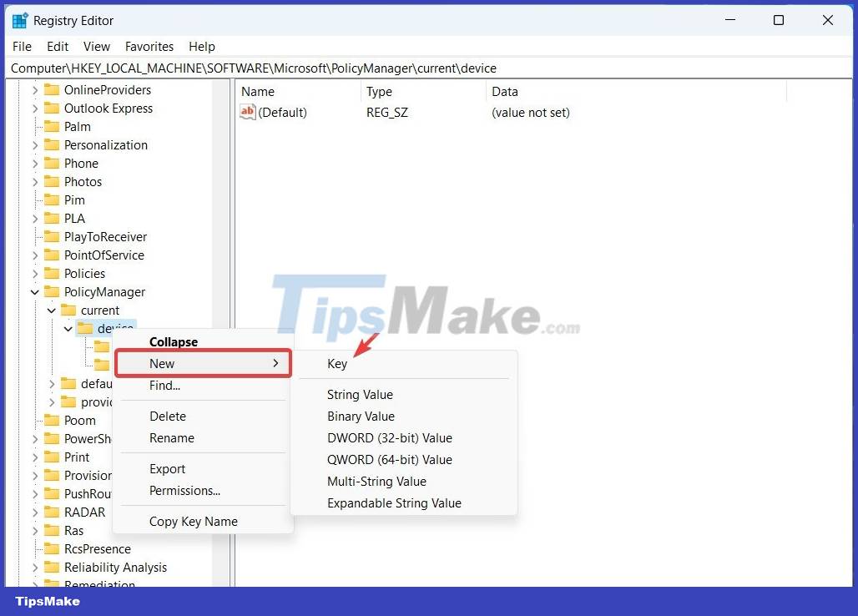Click the RADAR folder icon
This screenshot has height=616, width=858.
coord(52,512)
